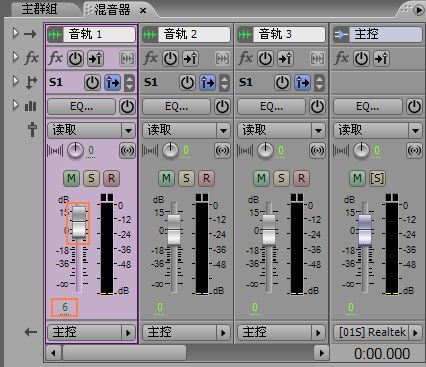Toggle fx power for 音轨 1
Viewport: 426px width, 367px height.
coord(75,59)
